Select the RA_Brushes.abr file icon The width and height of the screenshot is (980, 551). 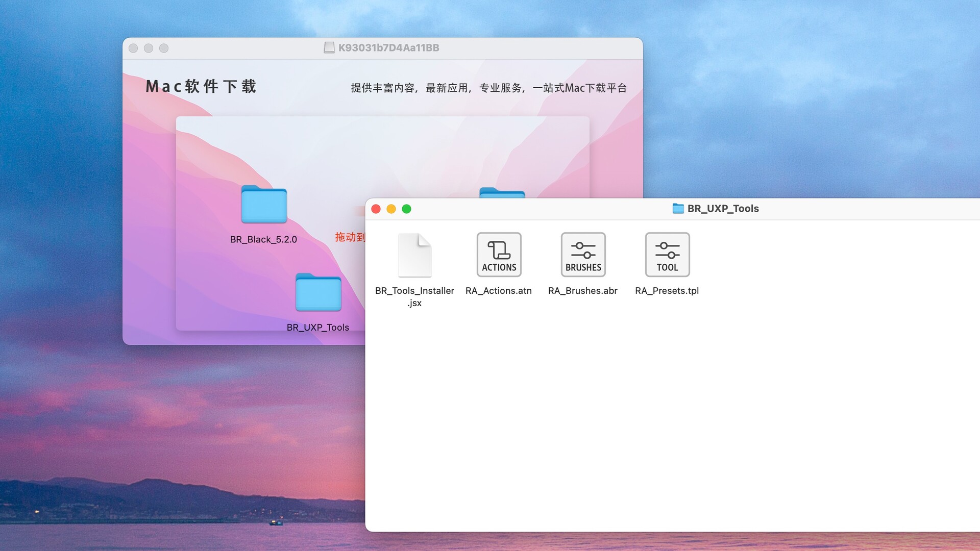[x=583, y=255]
